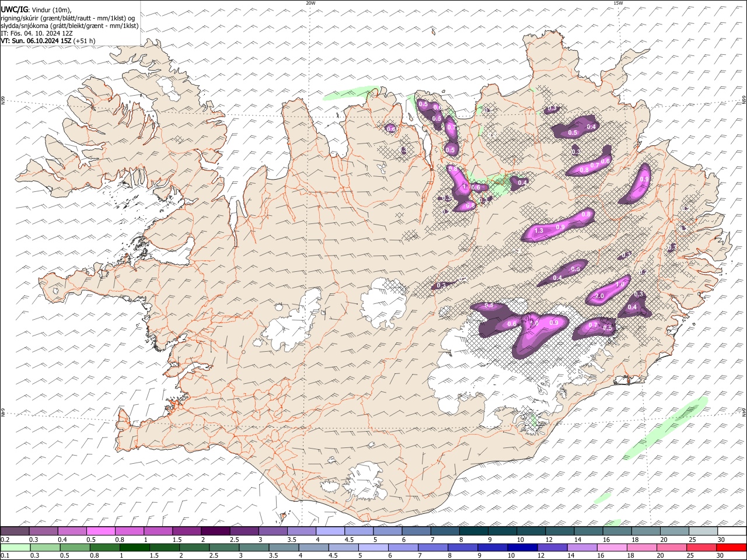This screenshot has width=747, height=560.
Task: Pick the 25 pale grey swatch, upper legend
Action: click(x=703, y=531)
